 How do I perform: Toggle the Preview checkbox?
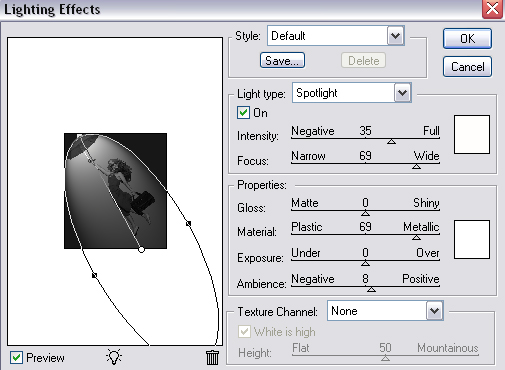(x=16, y=358)
